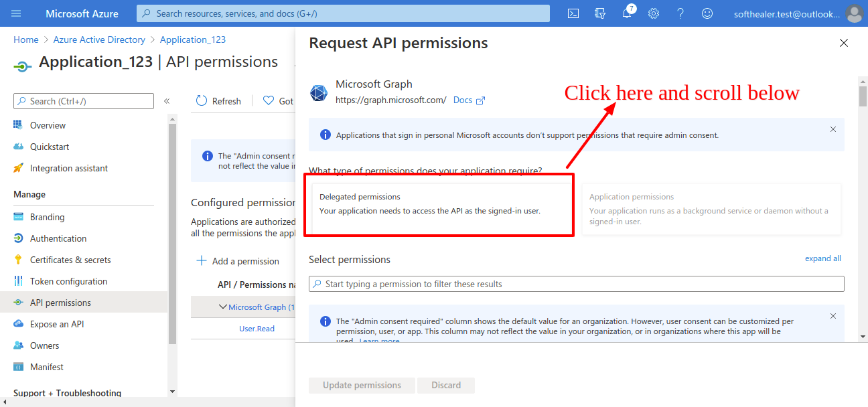Click the Owners people icon
The width and height of the screenshot is (868, 407).
(18, 345)
